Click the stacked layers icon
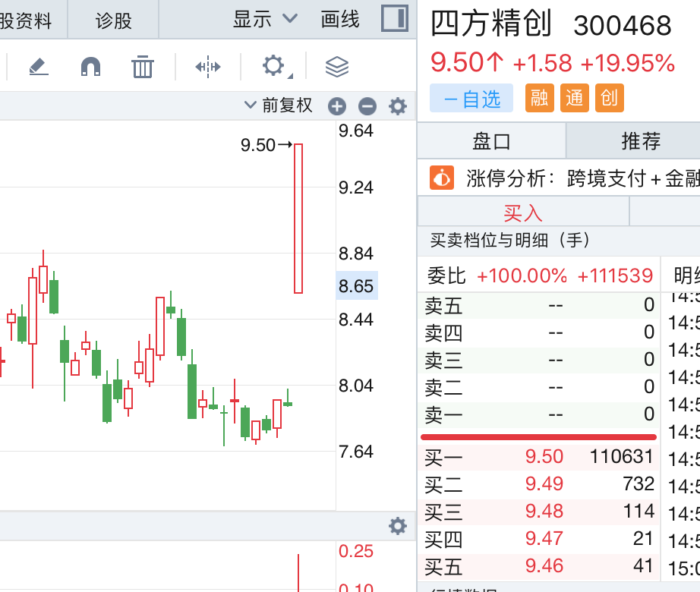 [336, 67]
